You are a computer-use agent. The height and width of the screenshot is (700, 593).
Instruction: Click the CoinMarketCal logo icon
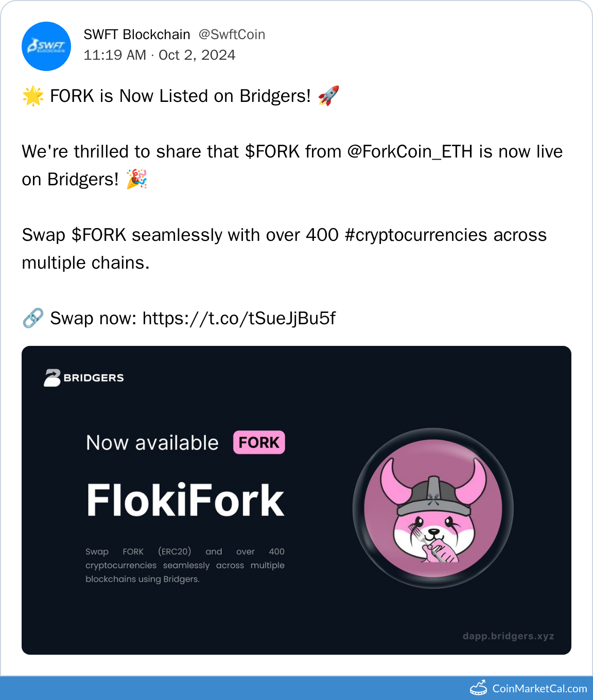click(x=479, y=688)
